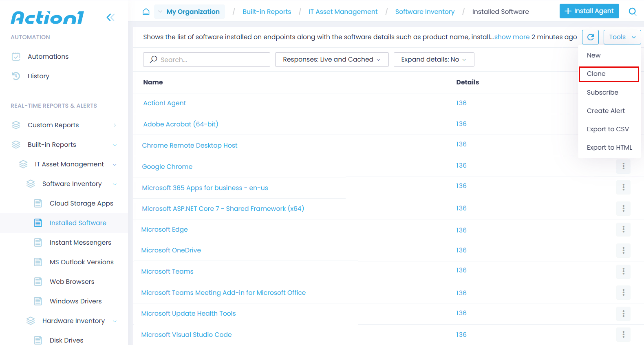Open the search magnifier icon at top right
The width and height of the screenshot is (644, 345).
632,11
